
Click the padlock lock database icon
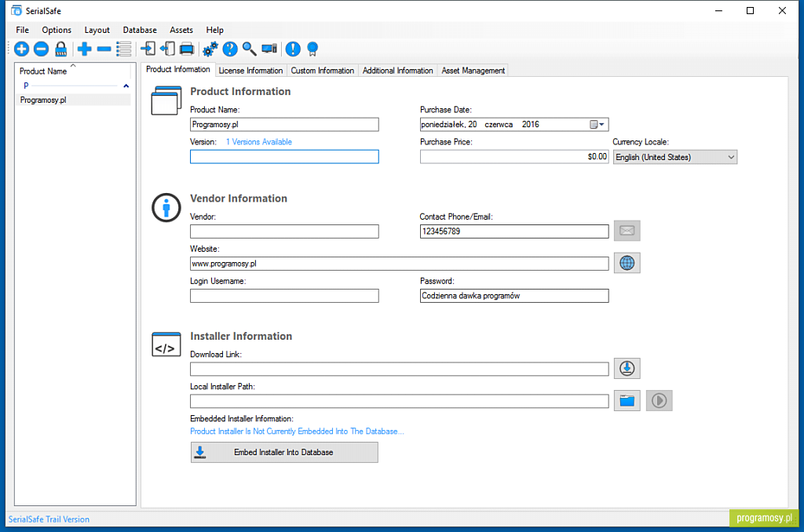(x=60, y=49)
